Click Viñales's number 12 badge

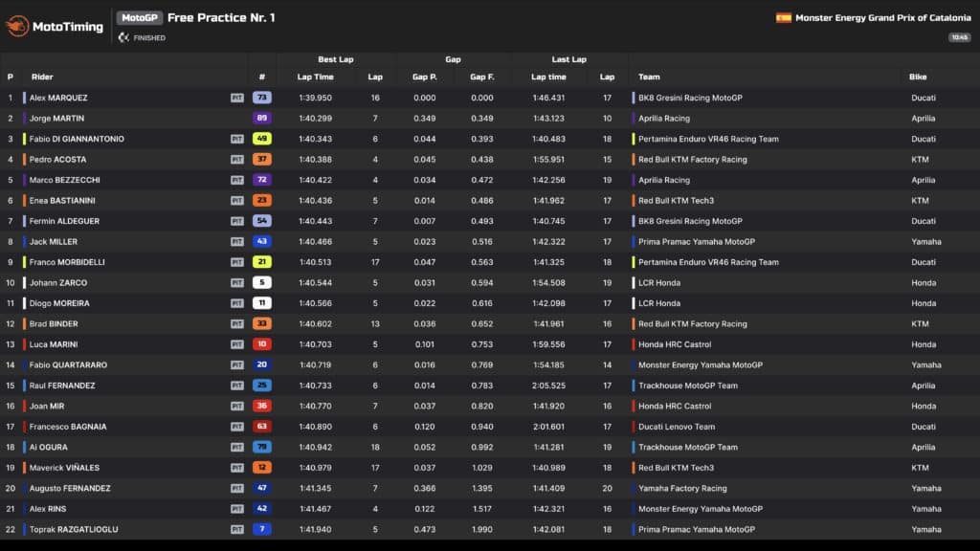[x=262, y=468]
